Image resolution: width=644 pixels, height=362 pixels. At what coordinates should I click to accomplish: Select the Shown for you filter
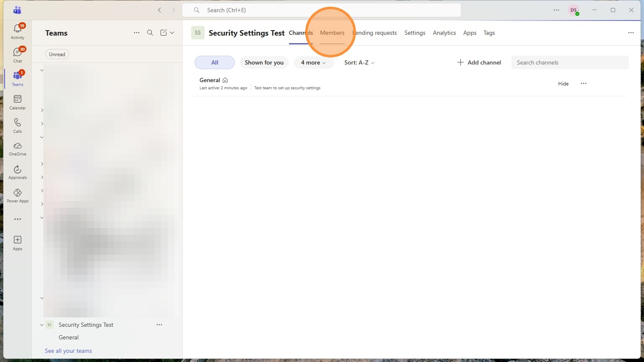tap(264, 62)
